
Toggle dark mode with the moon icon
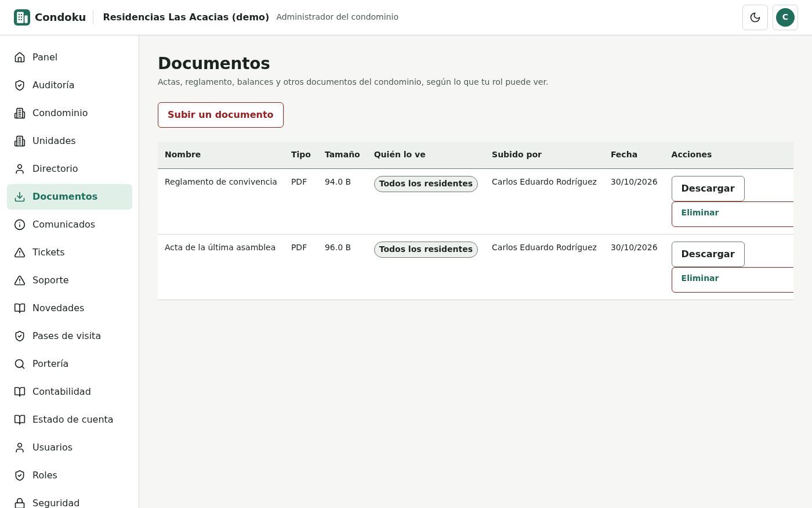(755, 17)
